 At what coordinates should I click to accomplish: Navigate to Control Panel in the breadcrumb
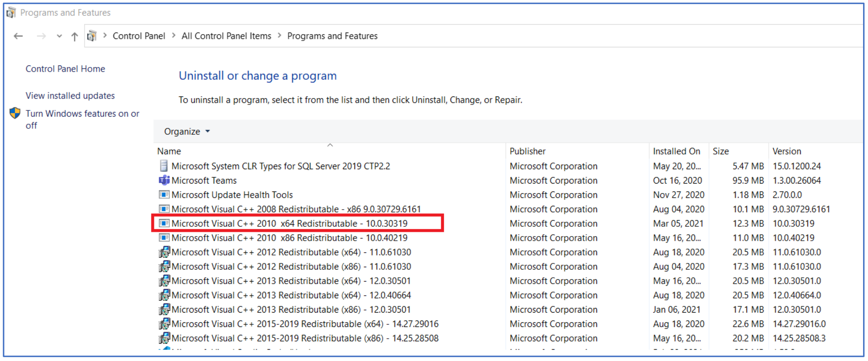pyautogui.click(x=139, y=36)
